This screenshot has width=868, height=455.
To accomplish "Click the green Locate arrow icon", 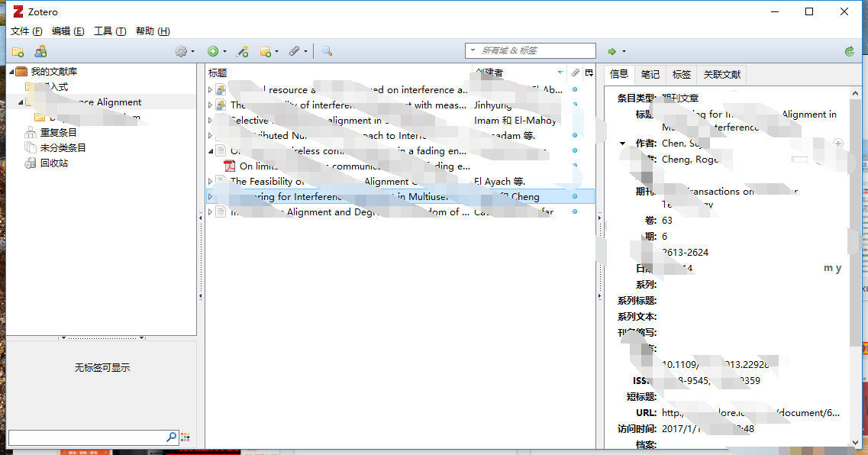I will click(x=611, y=51).
